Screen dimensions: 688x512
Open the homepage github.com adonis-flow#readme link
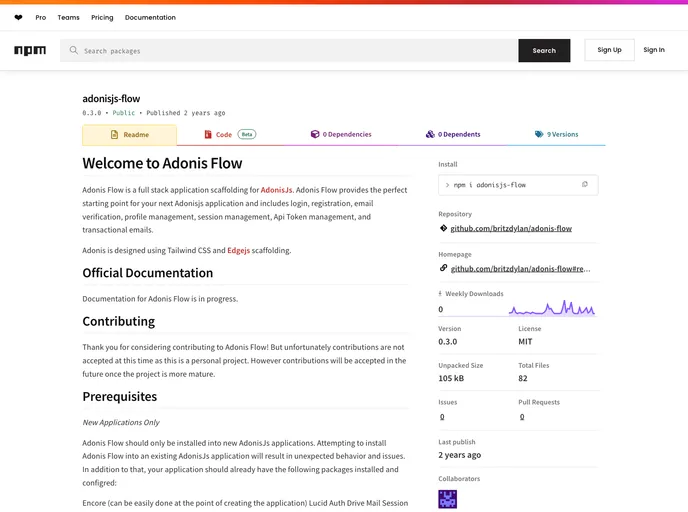pos(520,269)
